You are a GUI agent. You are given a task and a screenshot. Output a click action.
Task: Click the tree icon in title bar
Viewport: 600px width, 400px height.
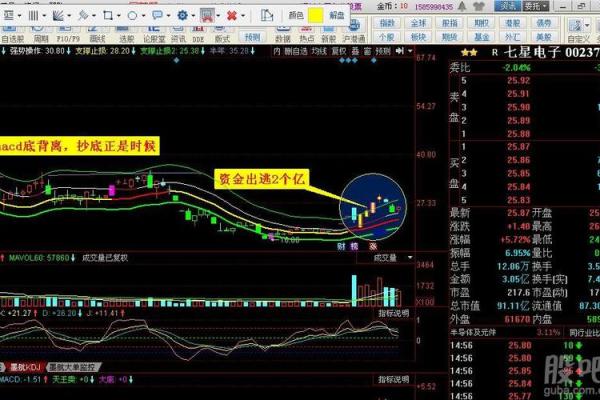click(462, 6)
